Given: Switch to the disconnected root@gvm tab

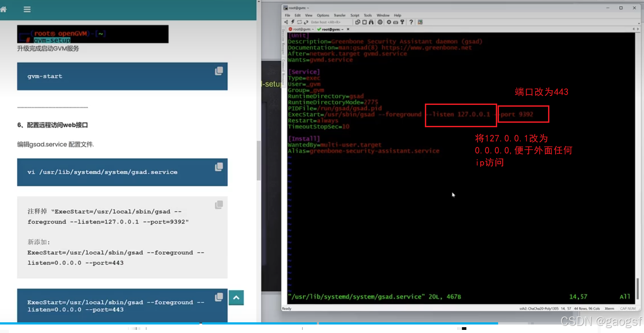Looking at the screenshot, I should pos(301,29).
